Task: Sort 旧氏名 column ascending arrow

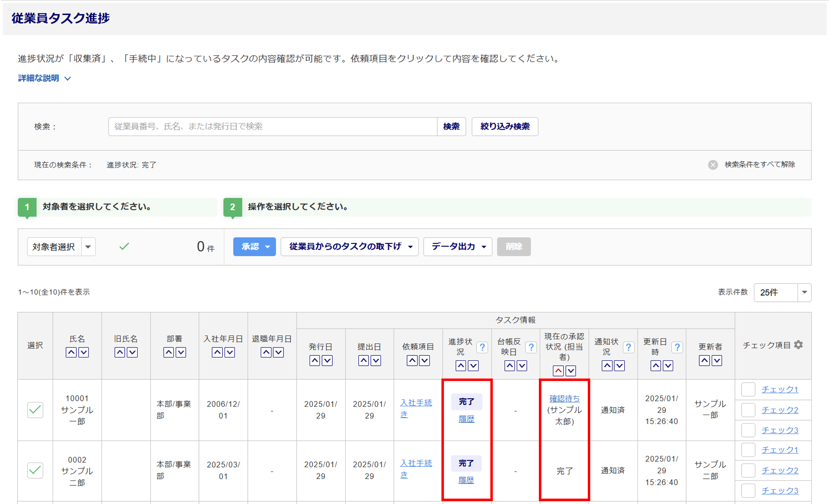Action: [120, 352]
